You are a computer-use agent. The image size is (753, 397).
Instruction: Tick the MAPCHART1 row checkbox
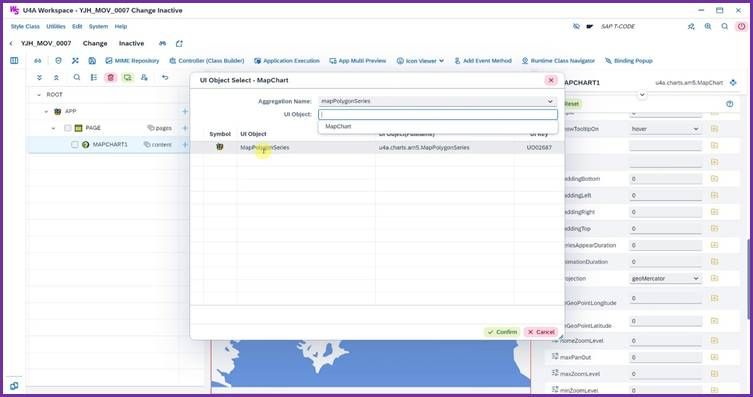[74, 144]
